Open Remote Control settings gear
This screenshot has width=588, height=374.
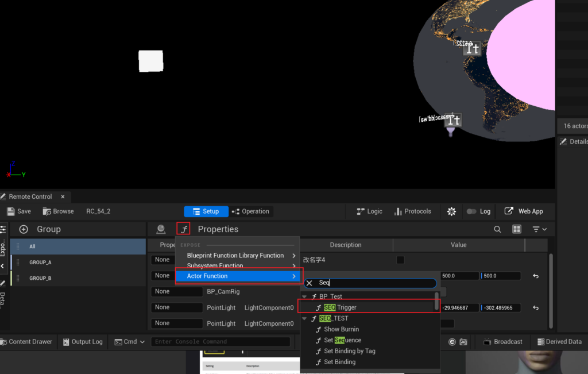tap(451, 211)
